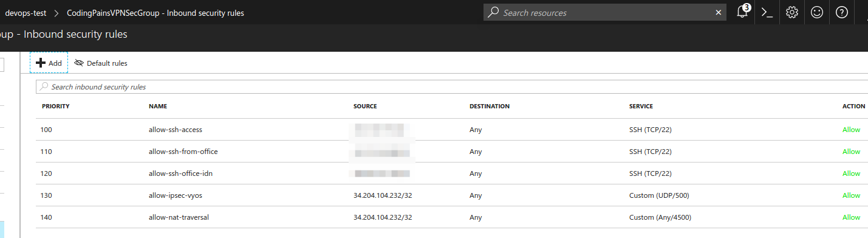Sort by SOURCE column header

tap(365, 107)
